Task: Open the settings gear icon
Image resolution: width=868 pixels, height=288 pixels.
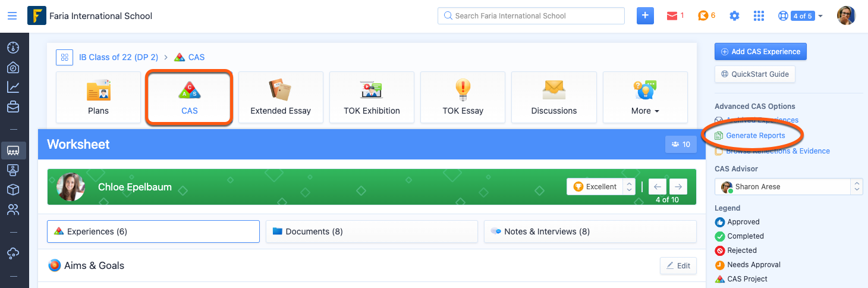Action: point(734,16)
